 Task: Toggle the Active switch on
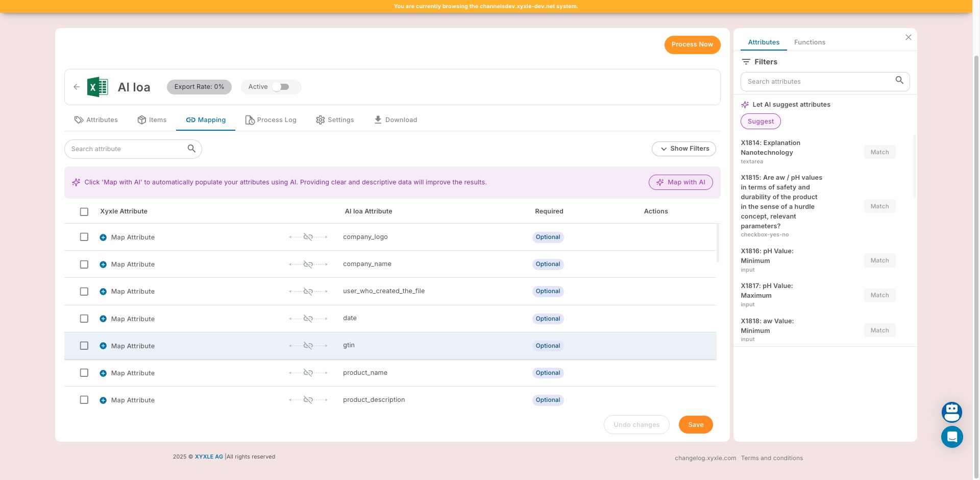point(281,87)
